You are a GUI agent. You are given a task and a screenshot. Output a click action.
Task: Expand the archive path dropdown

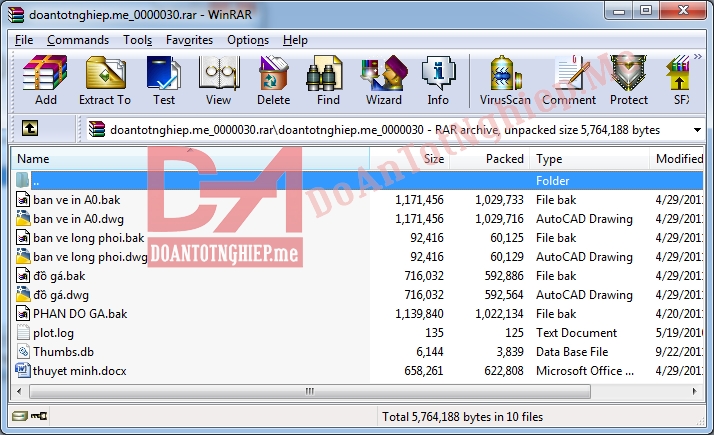pos(696,130)
